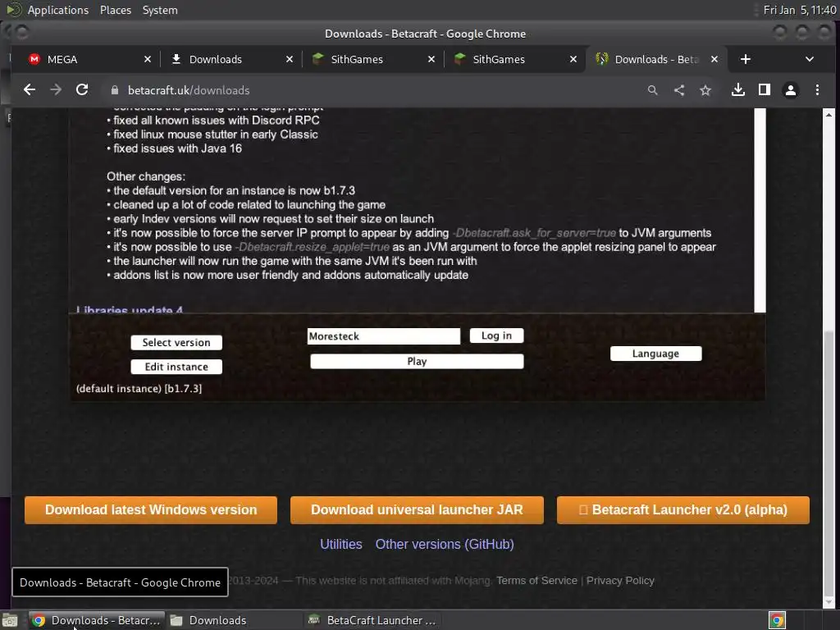This screenshot has width=840, height=630.
Task: Expand the tab search chevron
Action: pyautogui.click(x=810, y=59)
